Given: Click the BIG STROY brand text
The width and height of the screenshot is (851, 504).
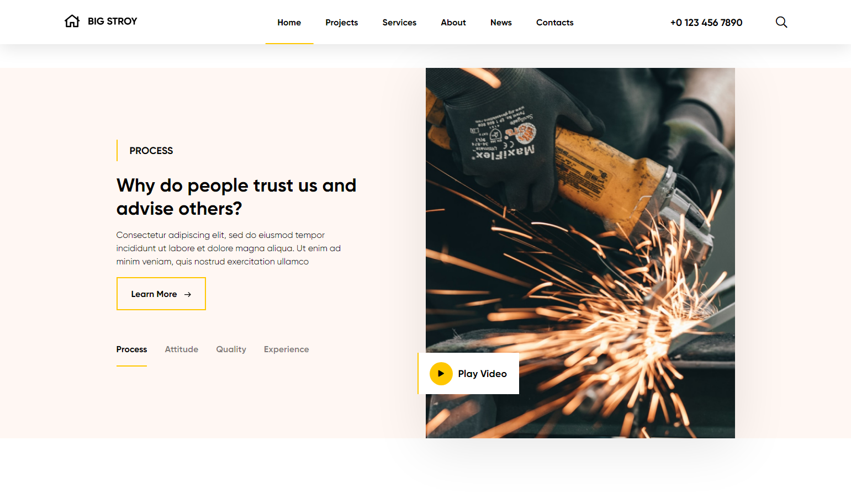Looking at the screenshot, I should (113, 21).
